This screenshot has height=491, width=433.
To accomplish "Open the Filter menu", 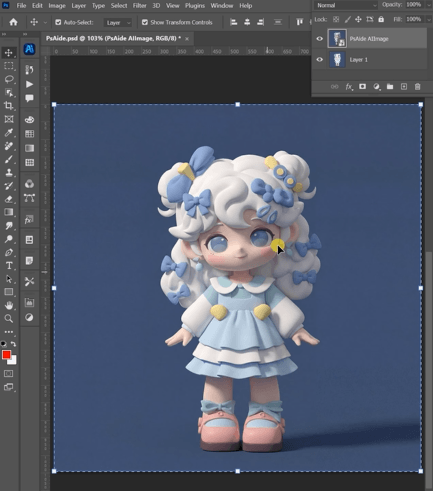I will 140,6.
